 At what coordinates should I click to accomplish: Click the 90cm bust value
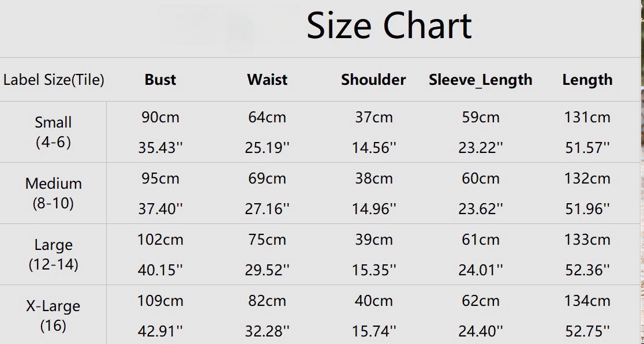click(160, 117)
